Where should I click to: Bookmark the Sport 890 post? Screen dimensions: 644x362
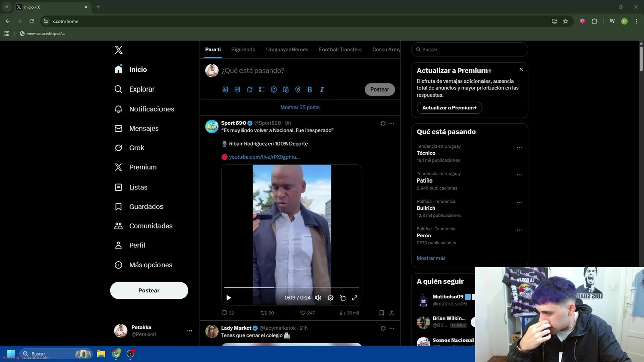click(x=382, y=313)
